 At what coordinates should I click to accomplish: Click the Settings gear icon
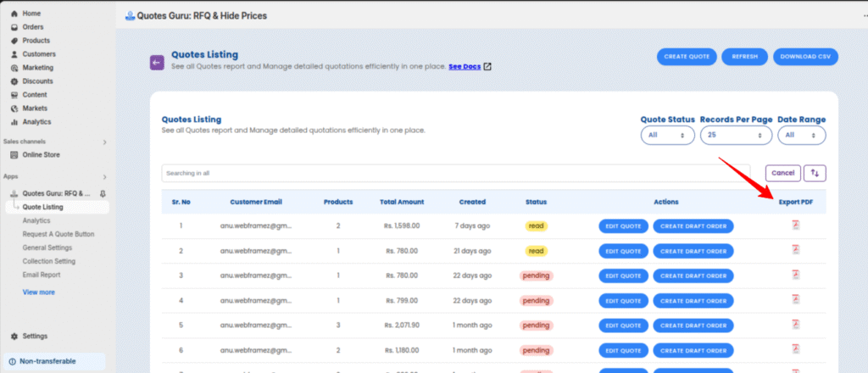[x=14, y=336]
